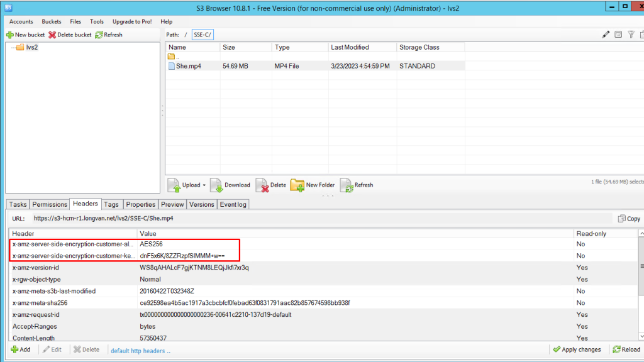644x362 pixels.
Task: Click the Delete header button
Action: tap(86, 349)
